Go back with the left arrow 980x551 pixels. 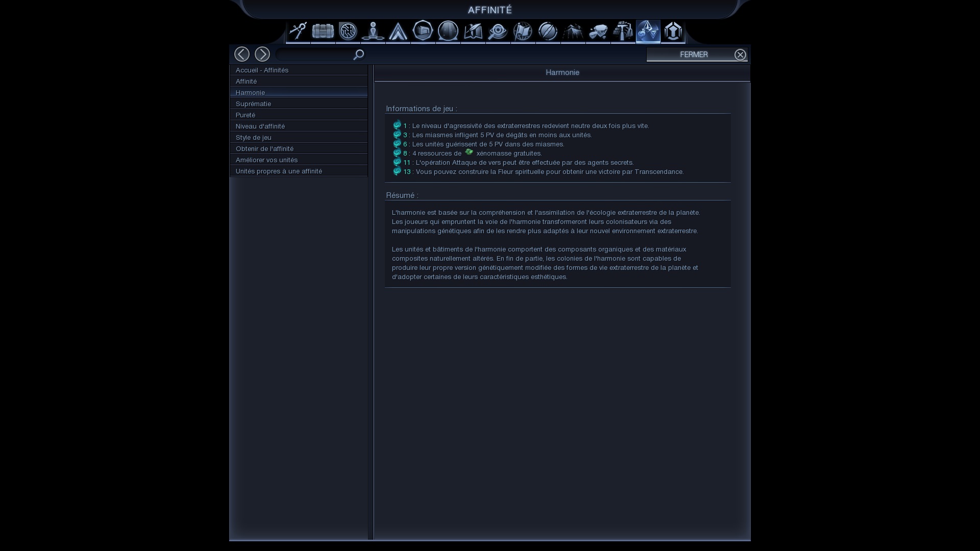(x=242, y=54)
